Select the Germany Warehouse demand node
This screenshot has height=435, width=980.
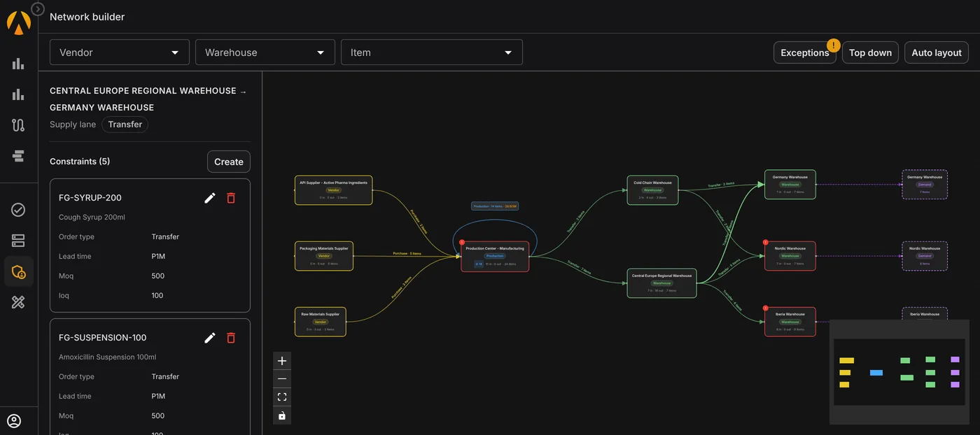(925, 185)
